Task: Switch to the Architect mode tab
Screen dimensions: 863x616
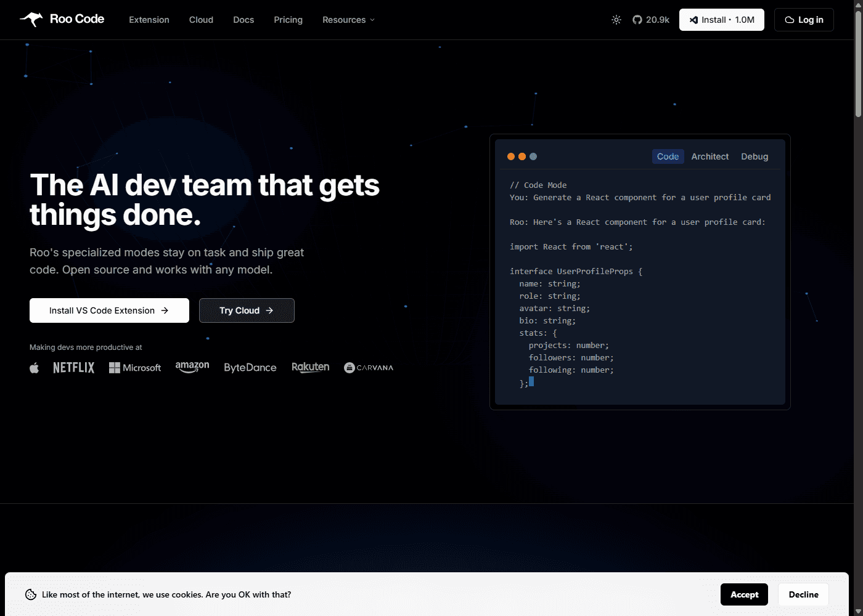Action: (710, 156)
